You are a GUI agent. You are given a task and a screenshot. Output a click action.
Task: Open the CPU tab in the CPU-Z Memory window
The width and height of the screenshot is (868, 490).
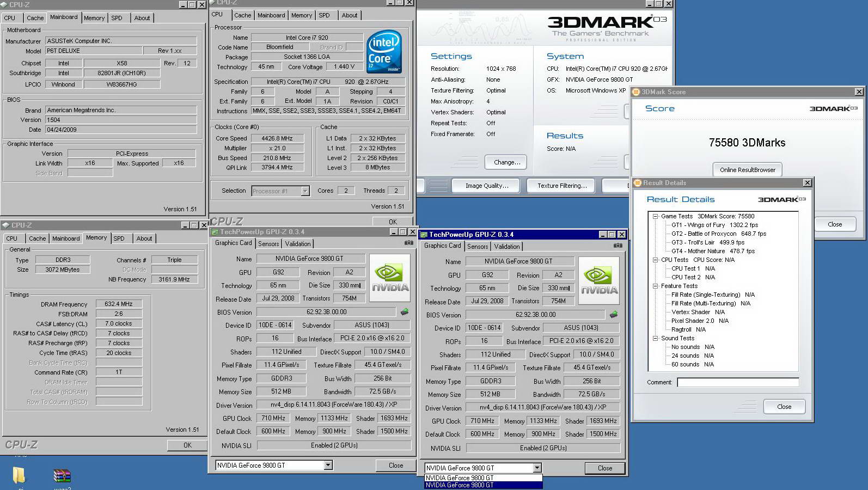12,238
